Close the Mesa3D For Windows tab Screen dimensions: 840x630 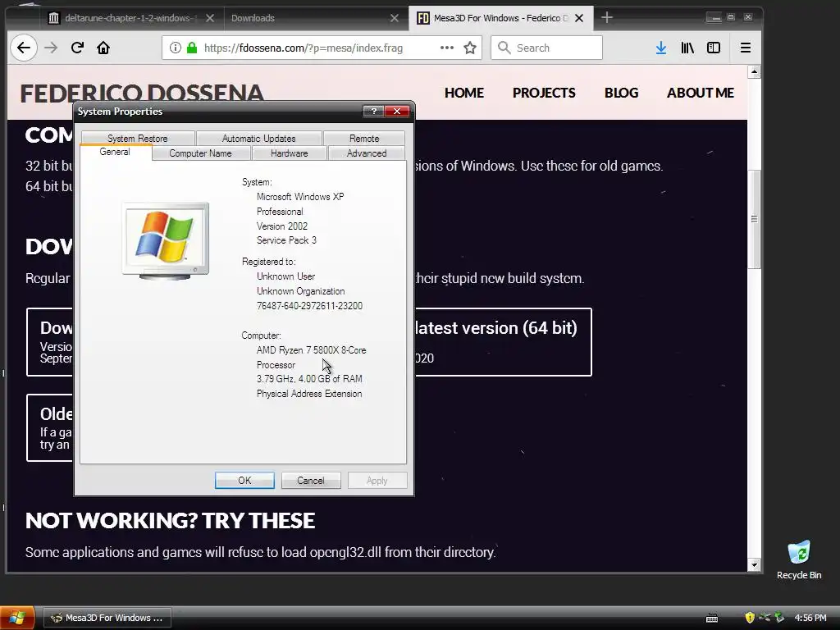[579, 18]
